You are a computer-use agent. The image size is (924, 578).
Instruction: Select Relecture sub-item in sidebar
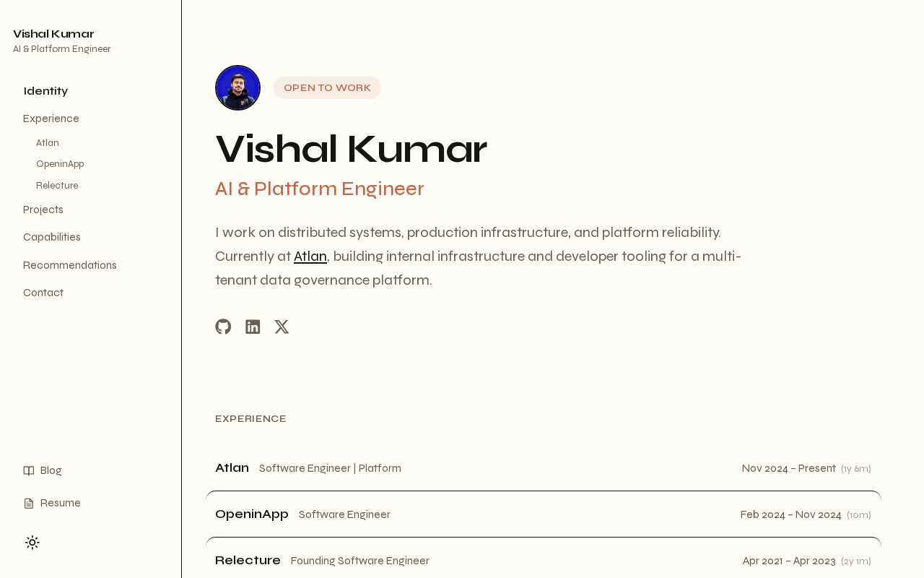click(57, 186)
